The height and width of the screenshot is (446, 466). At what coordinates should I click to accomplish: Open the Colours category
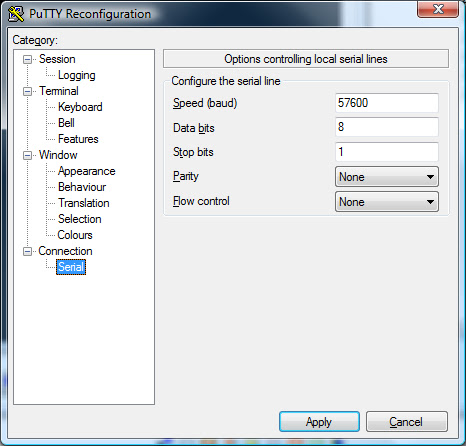click(75, 235)
